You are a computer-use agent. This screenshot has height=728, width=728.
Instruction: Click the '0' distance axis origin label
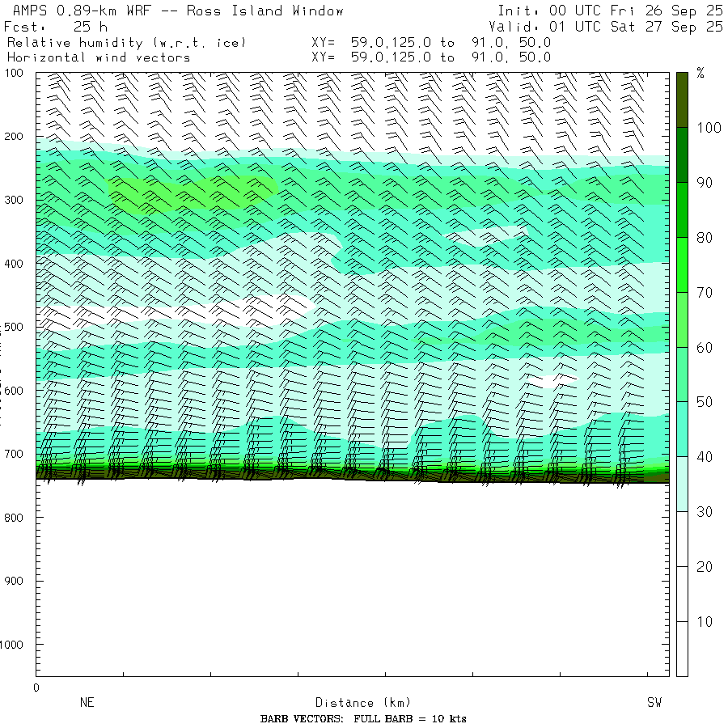point(36,688)
